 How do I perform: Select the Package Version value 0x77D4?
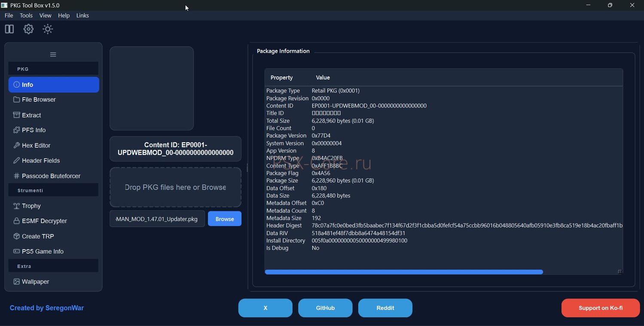[321, 136]
